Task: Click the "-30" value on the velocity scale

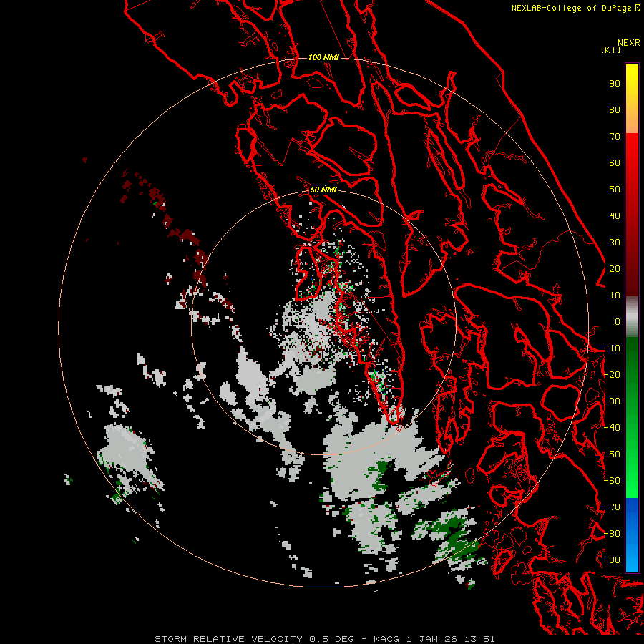Action: pyautogui.click(x=612, y=401)
